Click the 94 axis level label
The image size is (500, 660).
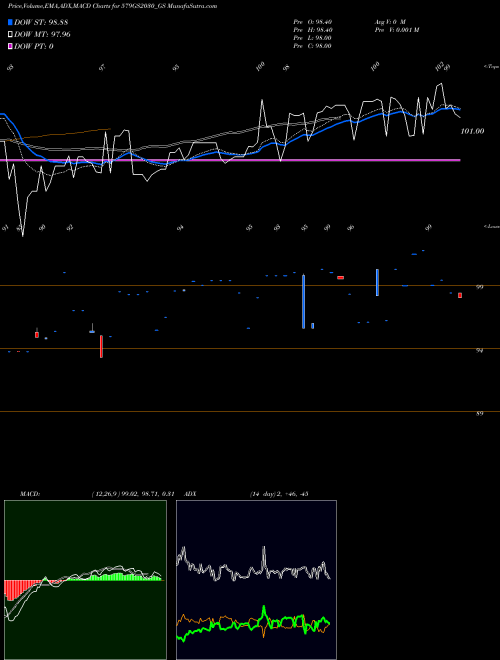(479, 350)
